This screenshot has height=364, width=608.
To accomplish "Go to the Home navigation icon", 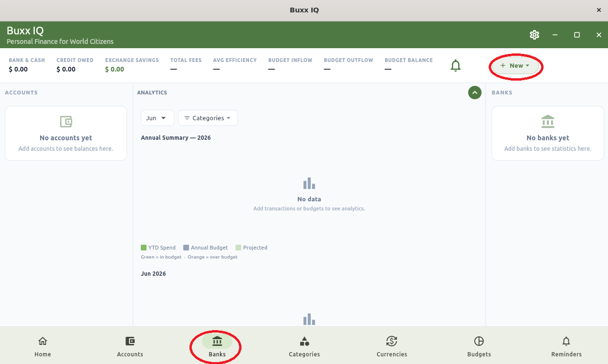I will 42,341.
